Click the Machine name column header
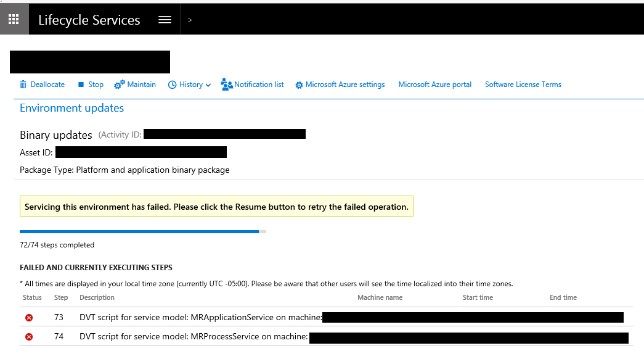This screenshot has width=644, height=364. [380, 297]
